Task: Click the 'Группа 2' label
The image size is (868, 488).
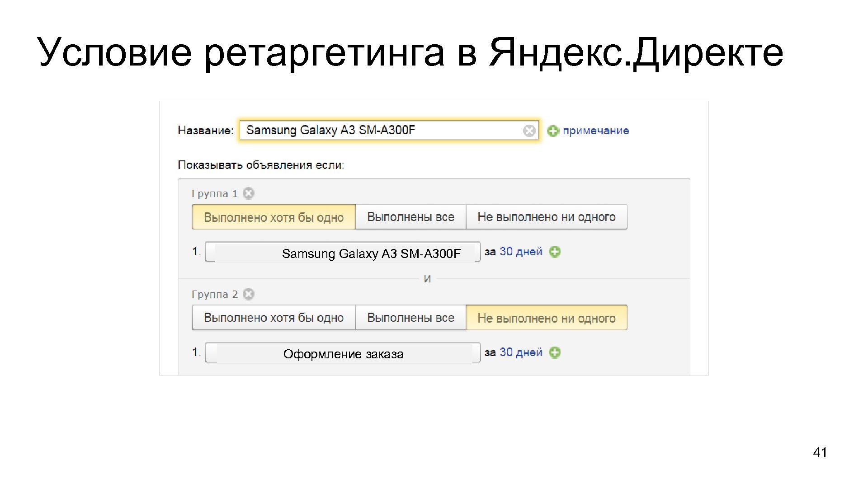Action: coord(214,294)
